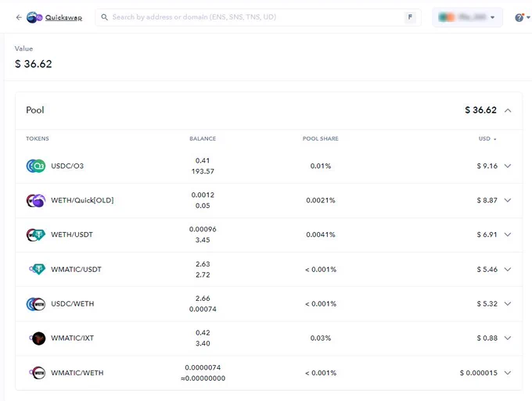This screenshot has height=401, width=532.
Task: Click the WETH/Quick[OLD] token pair icon
Action: [36, 200]
